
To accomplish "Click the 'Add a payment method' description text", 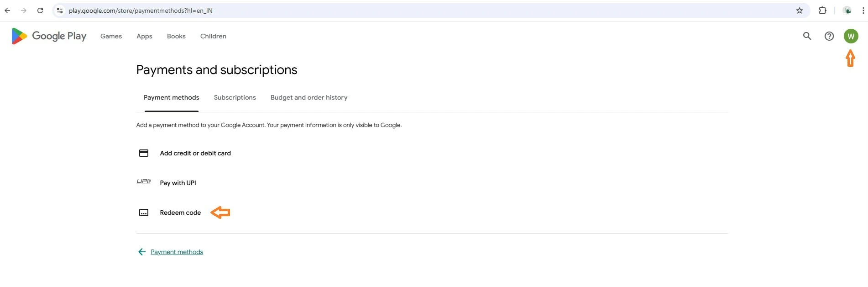I will pos(269,125).
